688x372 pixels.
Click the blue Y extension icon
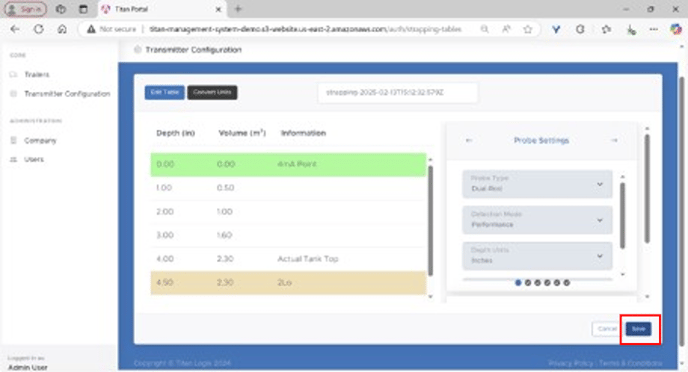556,29
